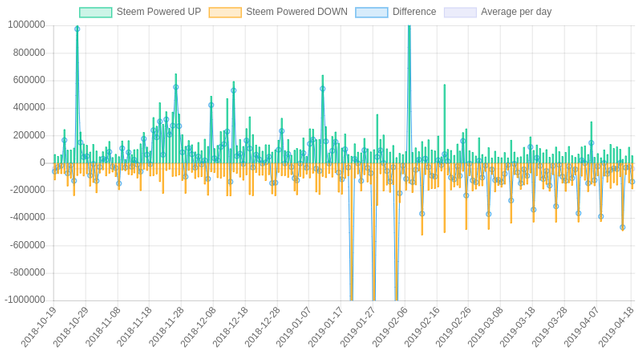Click the 2019-03-28 x-axis date label

[x=549, y=327]
